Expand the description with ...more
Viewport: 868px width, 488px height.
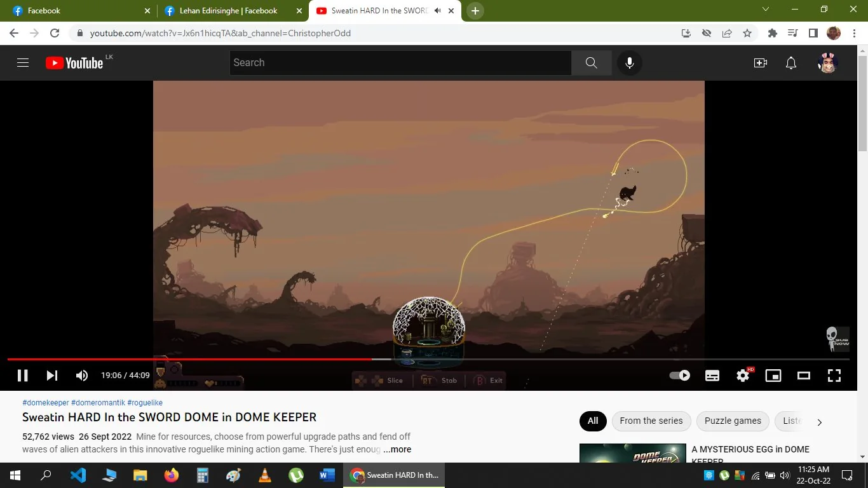(x=397, y=449)
